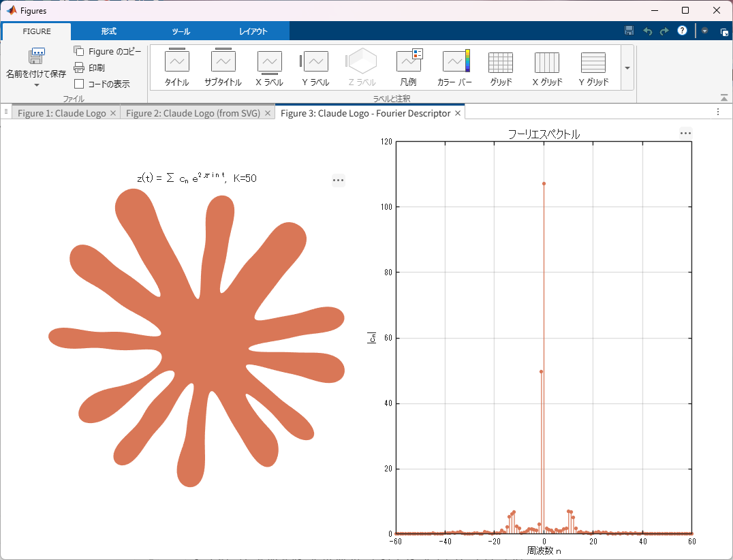Click the redo arrow icon

pos(664,31)
